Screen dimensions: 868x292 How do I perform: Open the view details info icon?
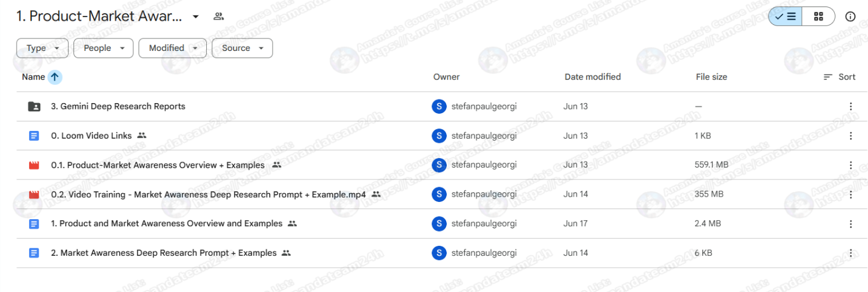(850, 17)
